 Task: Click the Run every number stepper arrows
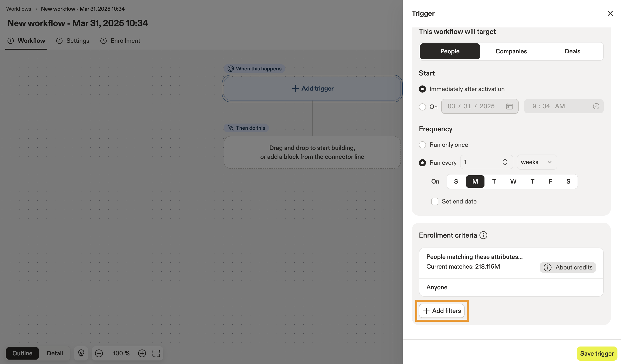point(505,162)
